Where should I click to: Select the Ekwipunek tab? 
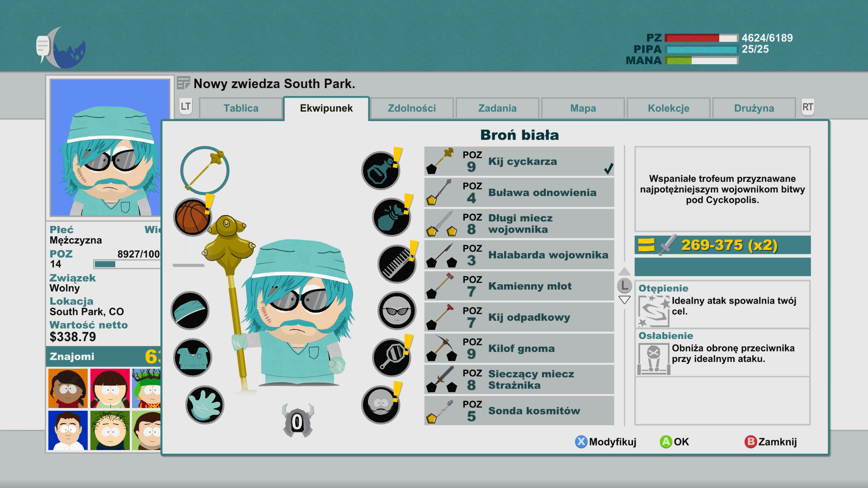[326, 108]
